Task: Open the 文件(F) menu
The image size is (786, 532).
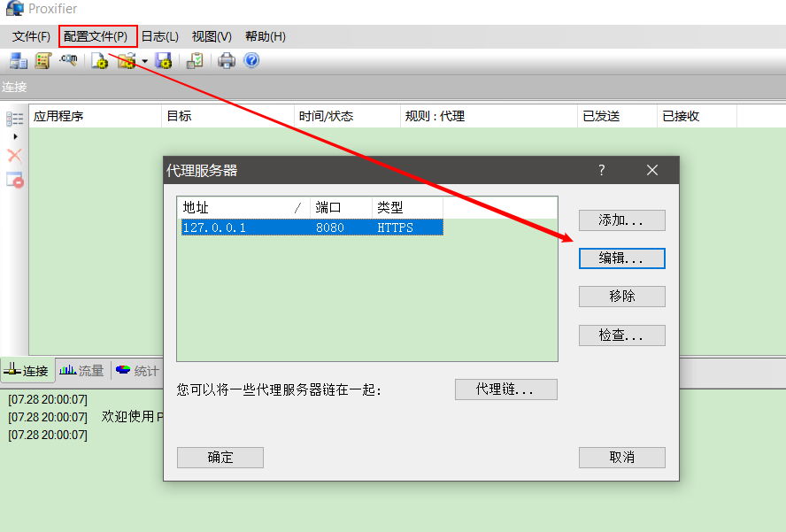Action: pos(31,36)
